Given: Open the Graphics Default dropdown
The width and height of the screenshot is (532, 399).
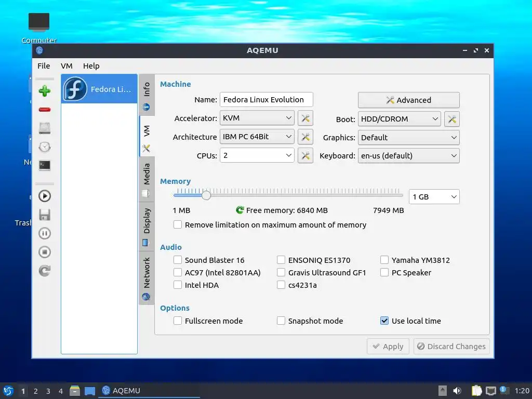Looking at the screenshot, I should 408,137.
